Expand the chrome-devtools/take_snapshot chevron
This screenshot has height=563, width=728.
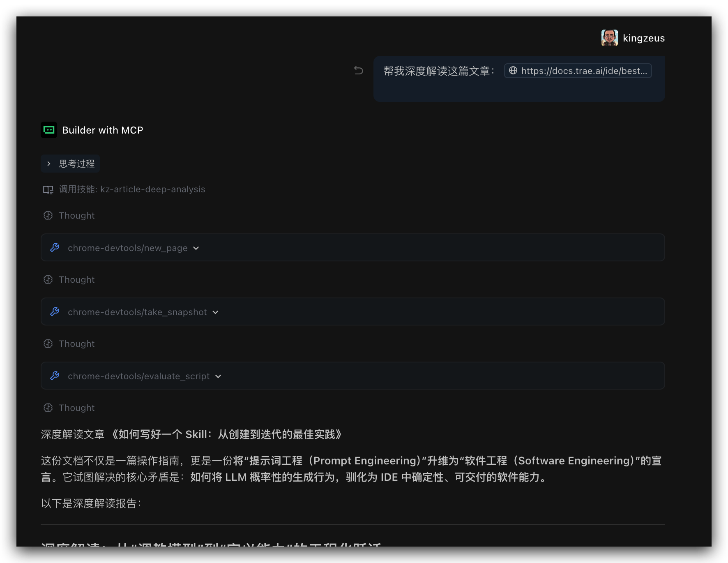[x=215, y=312]
